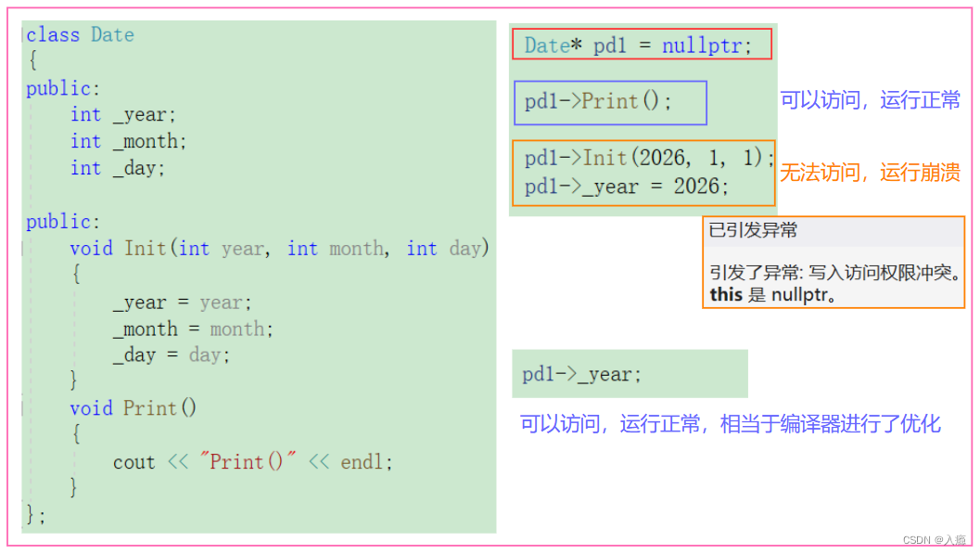980x554 pixels.
Task: Select the 'pd1->Print();' call
Action: click(x=598, y=101)
